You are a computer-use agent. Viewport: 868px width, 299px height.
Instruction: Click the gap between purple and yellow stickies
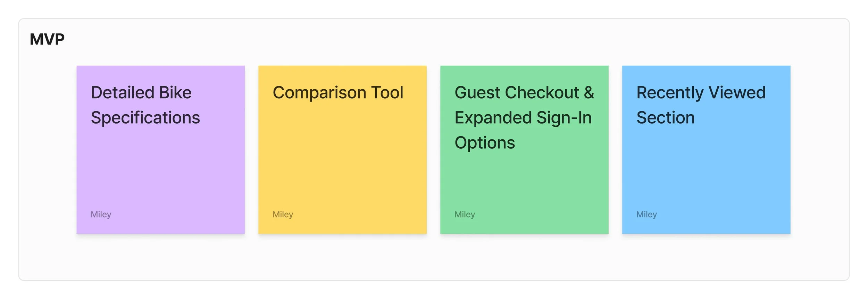[x=252, y=149]
